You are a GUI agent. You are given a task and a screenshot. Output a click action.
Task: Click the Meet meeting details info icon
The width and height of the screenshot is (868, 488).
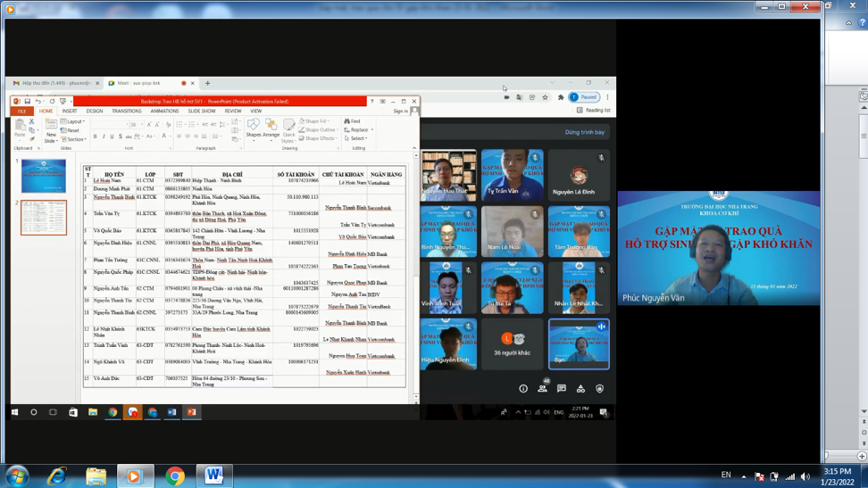pyautogui.click(x=523, y=388)
